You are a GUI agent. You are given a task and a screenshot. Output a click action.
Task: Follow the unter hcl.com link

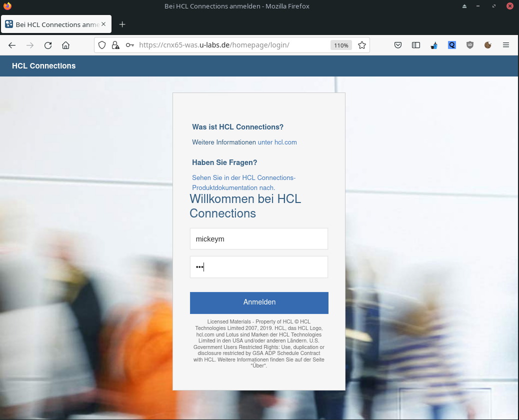point(277,142)
